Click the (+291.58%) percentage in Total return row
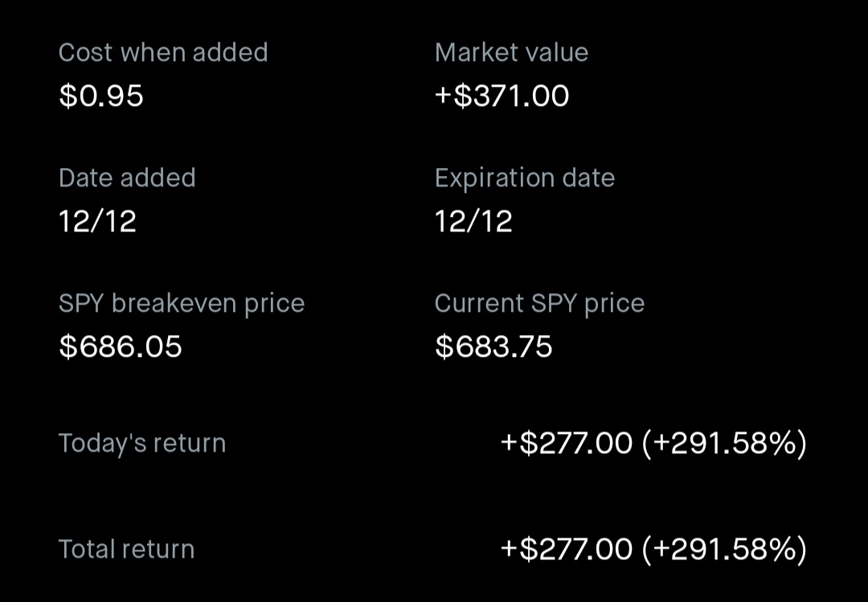 (x=724, y=549)
